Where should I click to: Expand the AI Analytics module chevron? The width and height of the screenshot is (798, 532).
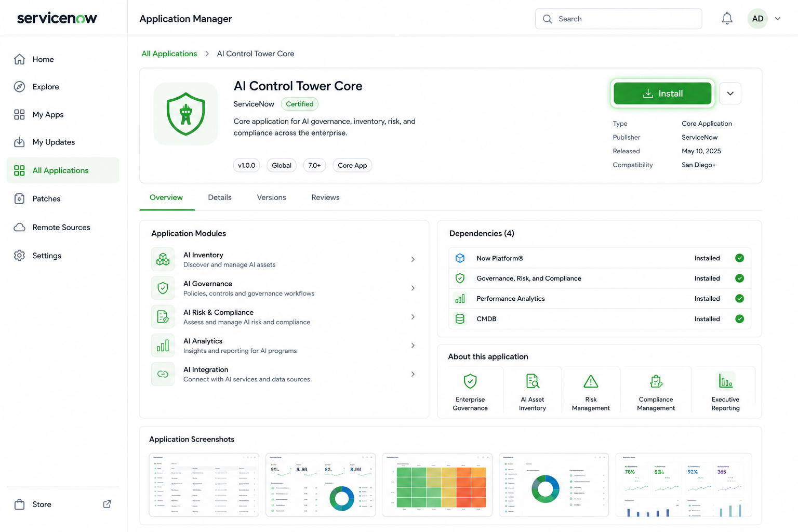point(413,345)
